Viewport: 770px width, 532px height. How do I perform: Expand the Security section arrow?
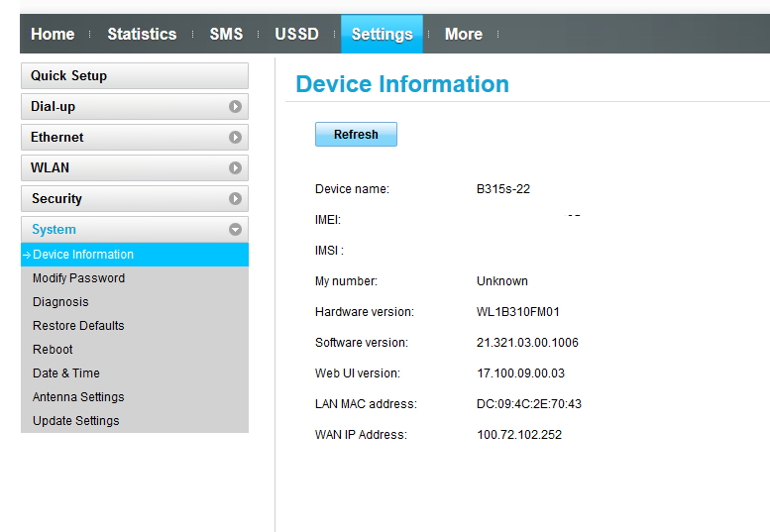click(x=235, y=199)
